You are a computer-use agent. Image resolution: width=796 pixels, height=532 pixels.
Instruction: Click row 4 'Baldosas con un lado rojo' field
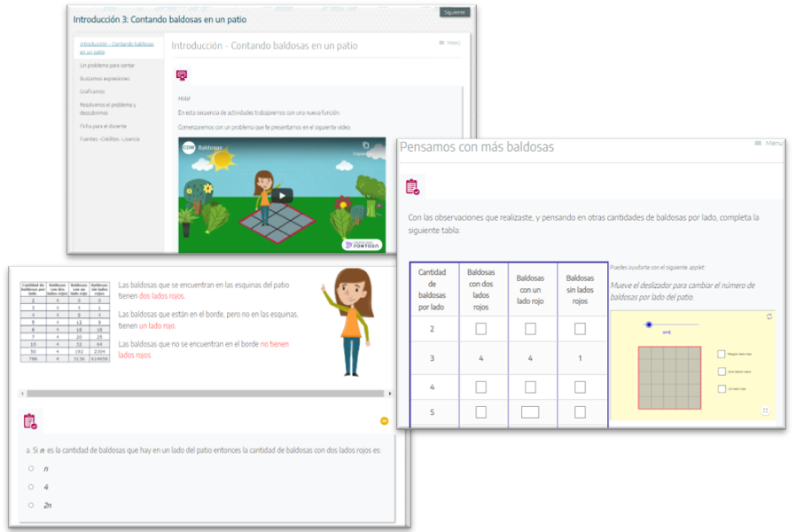530,387
